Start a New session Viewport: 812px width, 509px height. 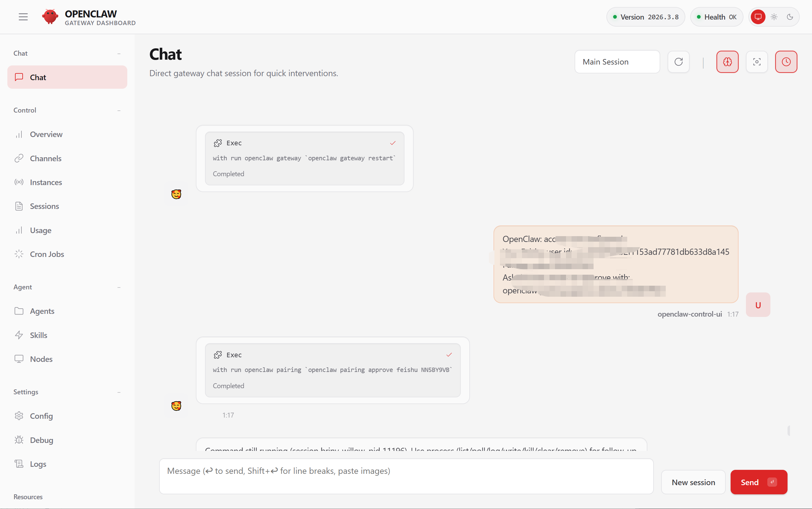[693, 482]
